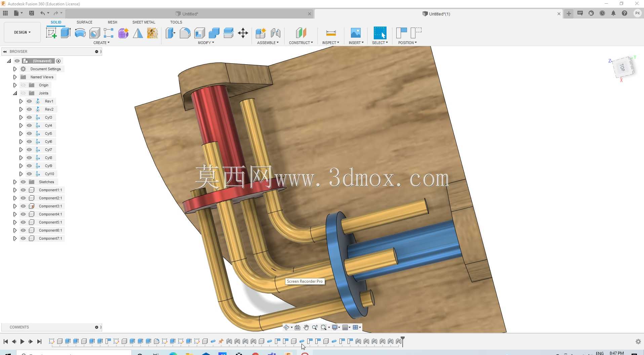Toggle visibility of the Sketches folder

(x=23, y=182)
